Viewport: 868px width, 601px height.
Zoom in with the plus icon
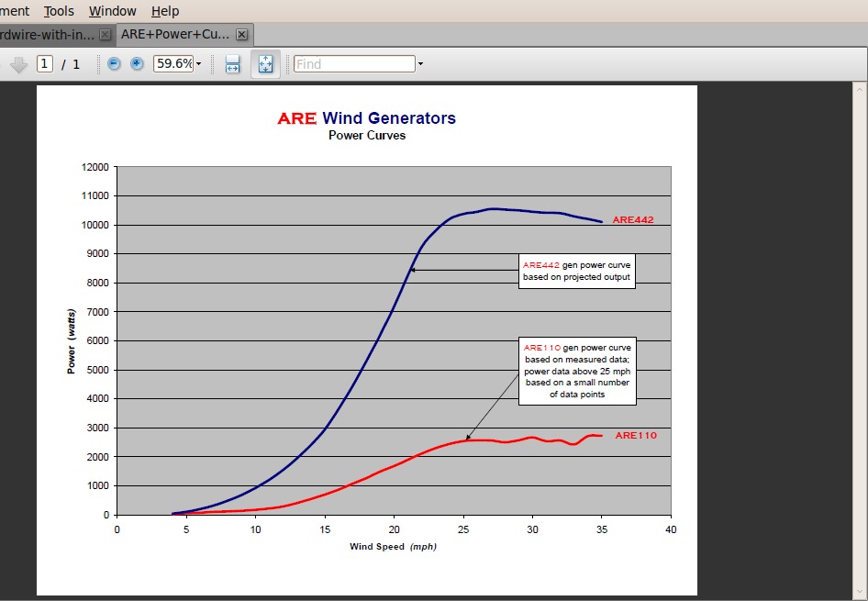pos(137,64)
